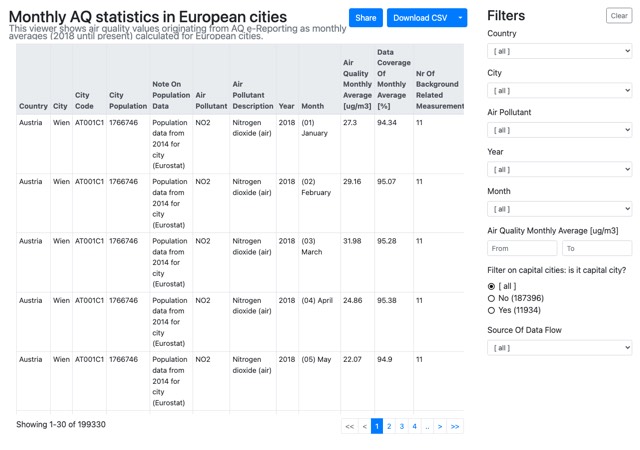Go to next page with > button
Screen dimensions: 640x450
(440, 426)
